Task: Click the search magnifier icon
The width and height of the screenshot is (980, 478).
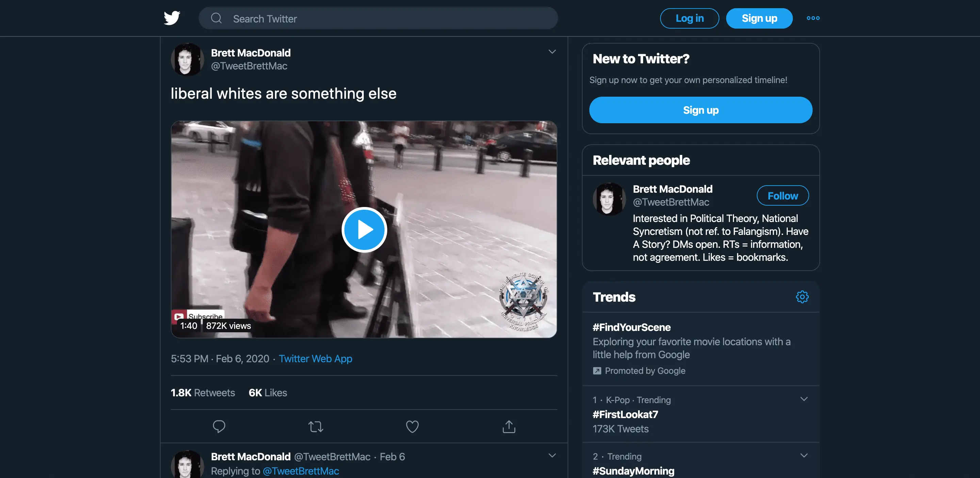Action: 216,18
